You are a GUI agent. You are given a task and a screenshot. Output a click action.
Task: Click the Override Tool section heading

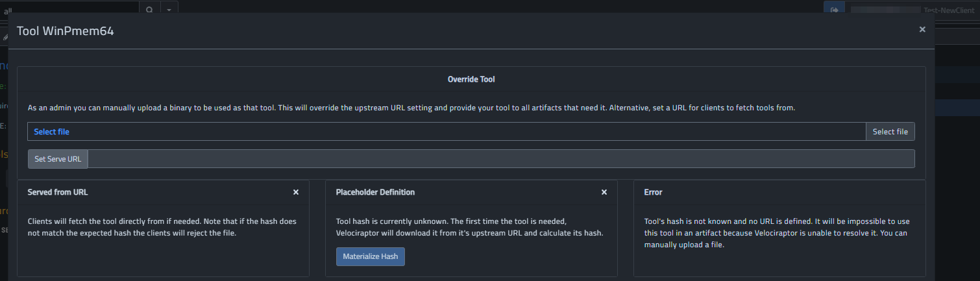point(471,79)
